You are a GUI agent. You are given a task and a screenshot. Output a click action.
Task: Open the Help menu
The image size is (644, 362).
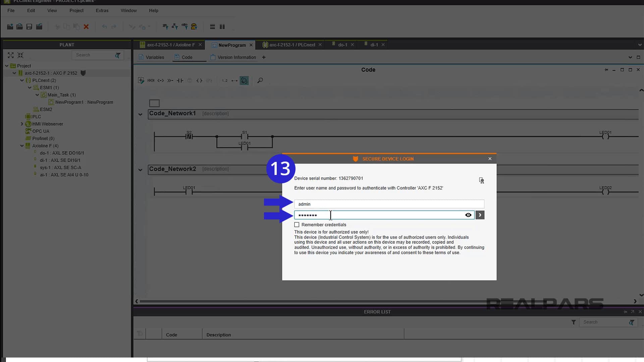pyautogui.click(x=154, y=10)
